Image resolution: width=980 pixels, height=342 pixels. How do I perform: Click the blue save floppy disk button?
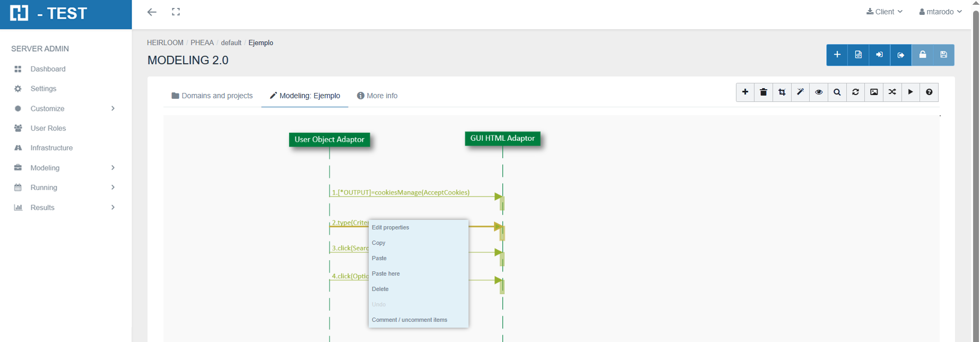(x=943, y=55)
